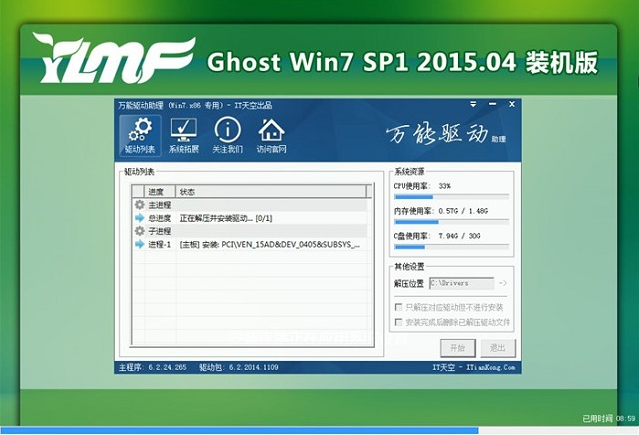Select the 正在解压并安装驱动 status text
639x435 pixels.
pos(226,218)
